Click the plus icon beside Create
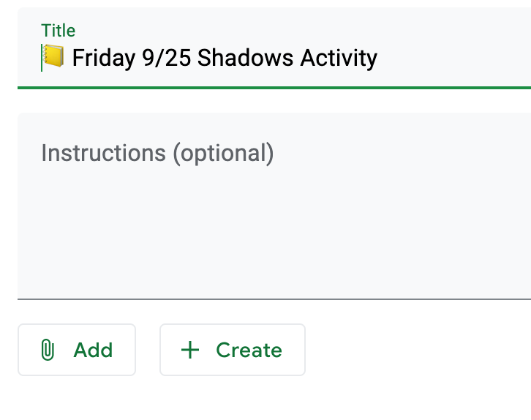 [189, 350]
